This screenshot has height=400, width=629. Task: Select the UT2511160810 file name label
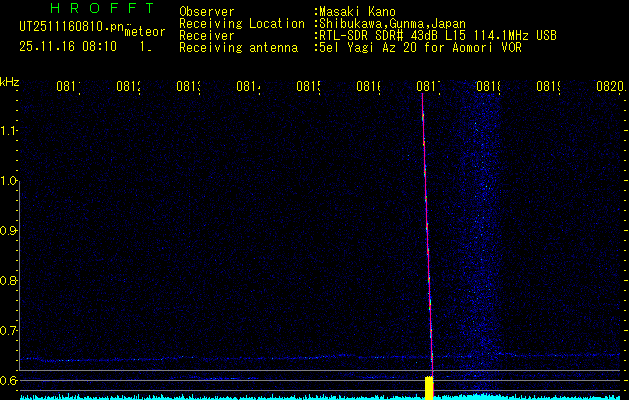(x=69, y=27)
